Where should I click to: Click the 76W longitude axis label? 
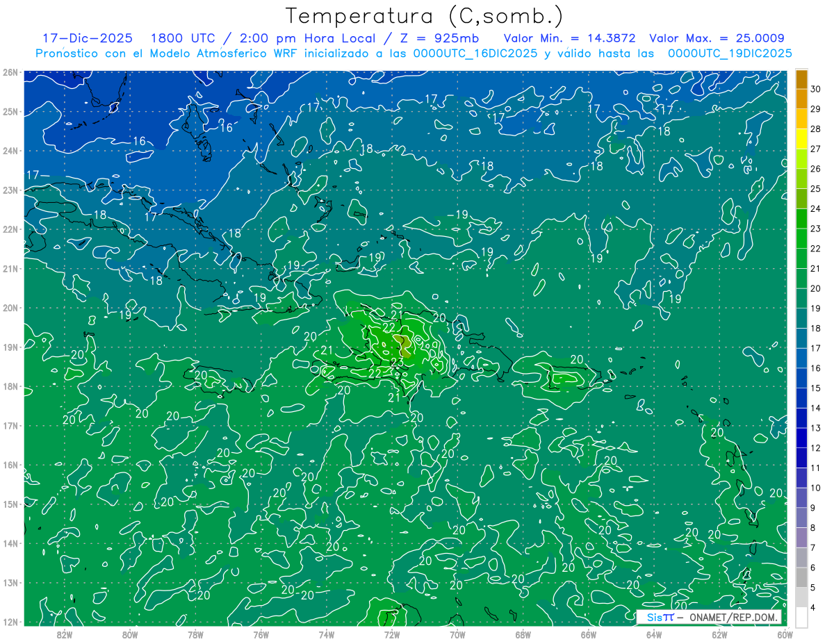261,634
